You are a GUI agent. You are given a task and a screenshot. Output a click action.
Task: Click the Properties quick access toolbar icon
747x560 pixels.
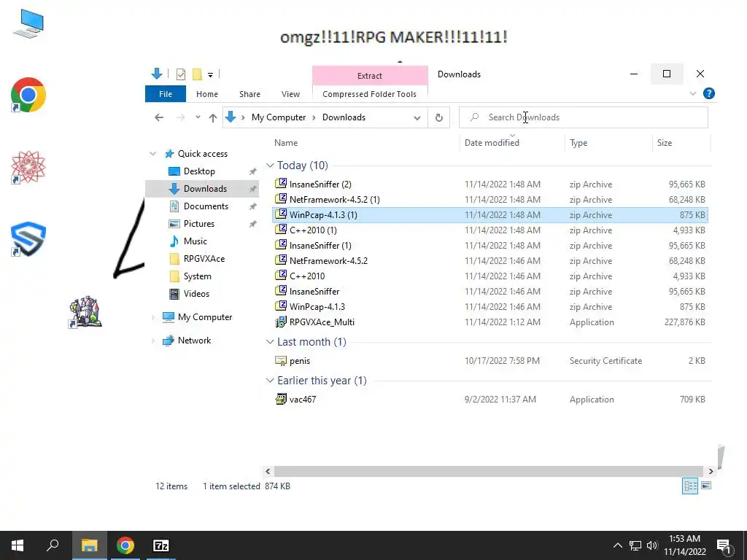[x=181, y=74]
